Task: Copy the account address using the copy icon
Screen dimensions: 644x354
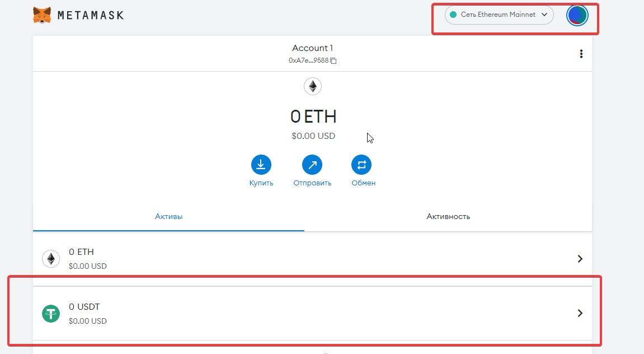Action: 333,60
